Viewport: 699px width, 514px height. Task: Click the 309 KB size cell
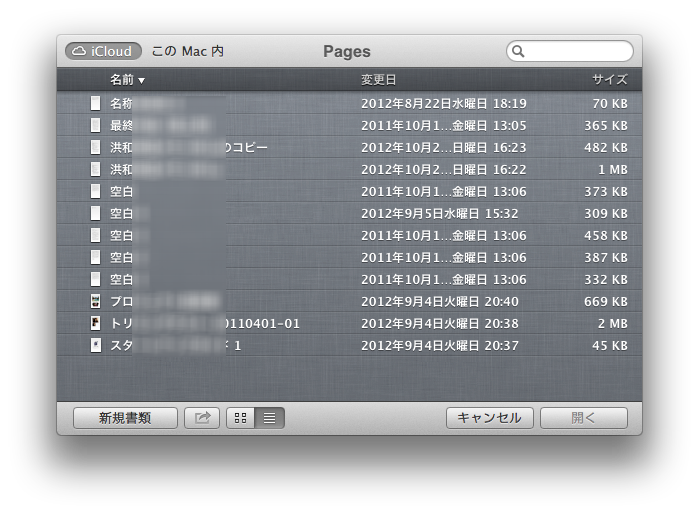pos(606,214)
